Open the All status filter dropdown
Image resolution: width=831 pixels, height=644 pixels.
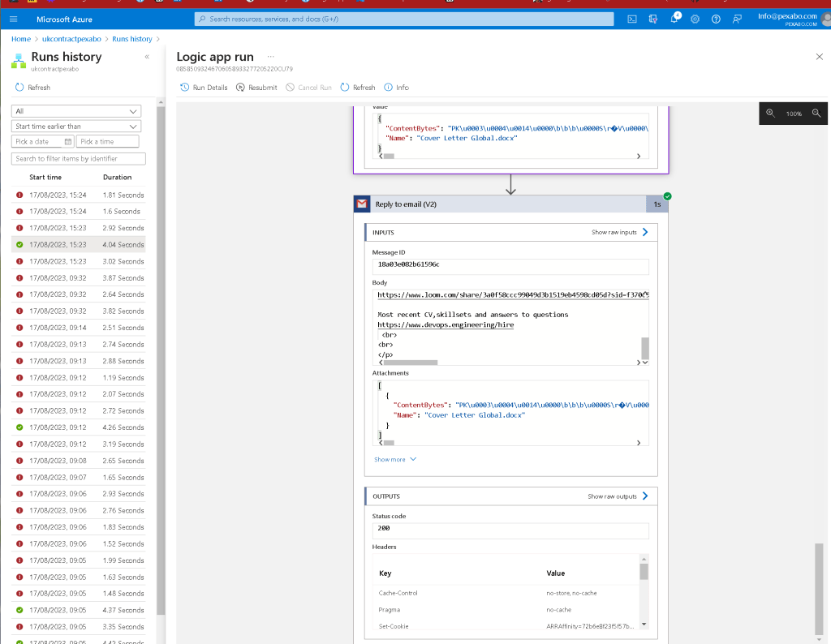coord(76,111)
